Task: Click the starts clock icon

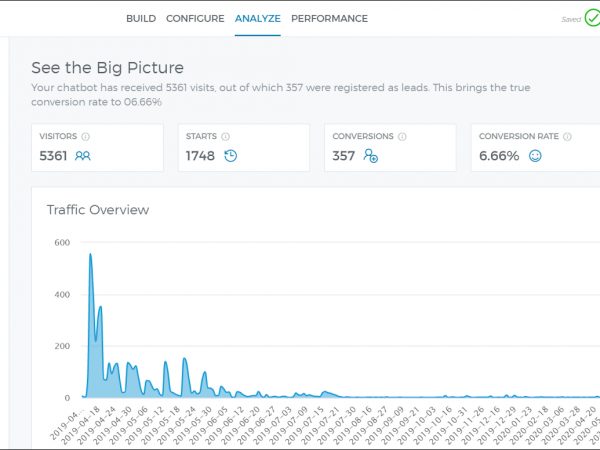Action: coord(230,155)
